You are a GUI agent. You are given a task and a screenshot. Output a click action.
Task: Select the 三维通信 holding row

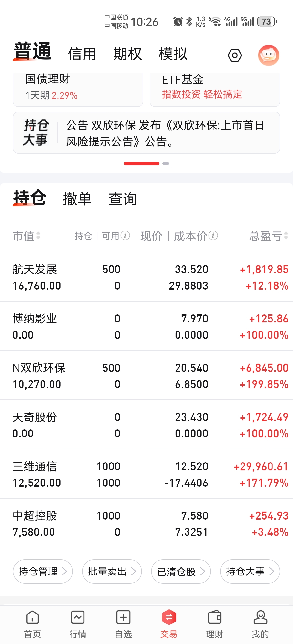coord(146,474)
